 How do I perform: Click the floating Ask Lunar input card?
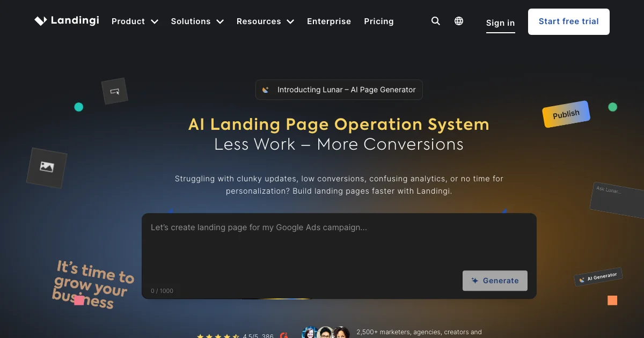(x=618, y=200)
